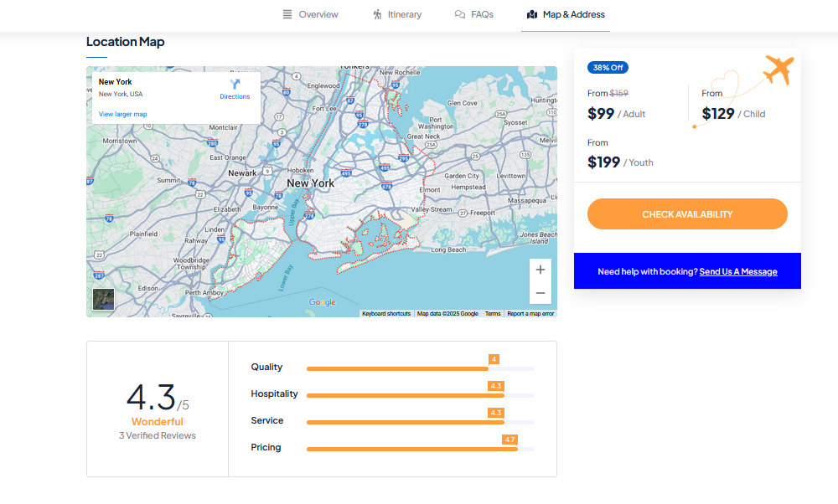Click the 4.7 Pricing score badge
The height and width of the screenshot is (504, 838).
coord(510,440)
